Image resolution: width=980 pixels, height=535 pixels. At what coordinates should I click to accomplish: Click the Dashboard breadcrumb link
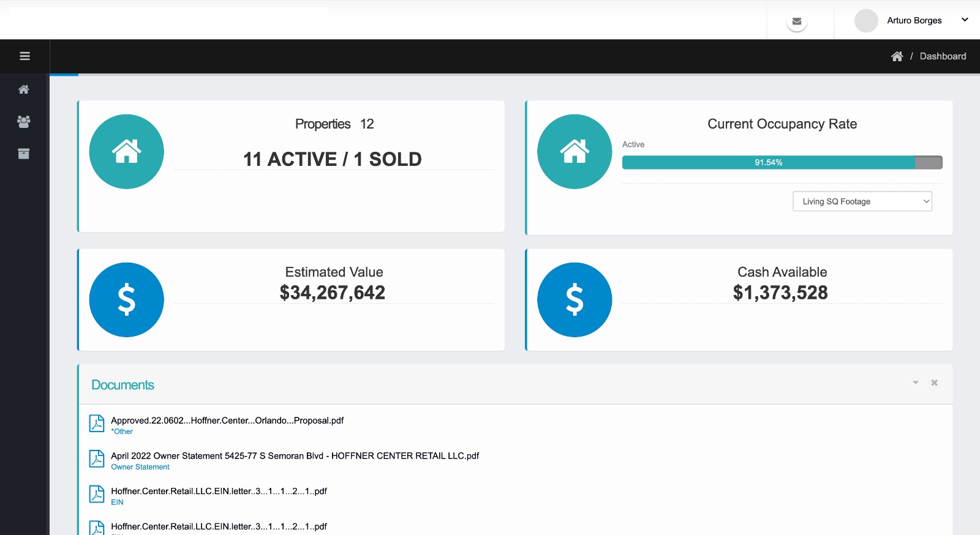943,56
